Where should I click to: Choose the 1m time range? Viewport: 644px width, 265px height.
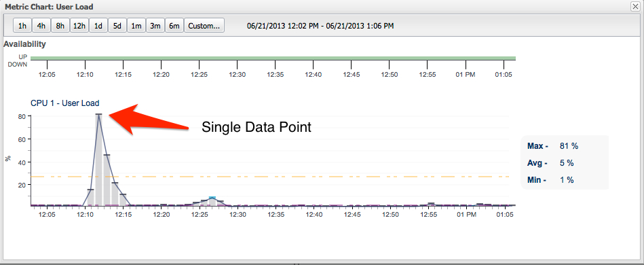click(x=136, y=26)
